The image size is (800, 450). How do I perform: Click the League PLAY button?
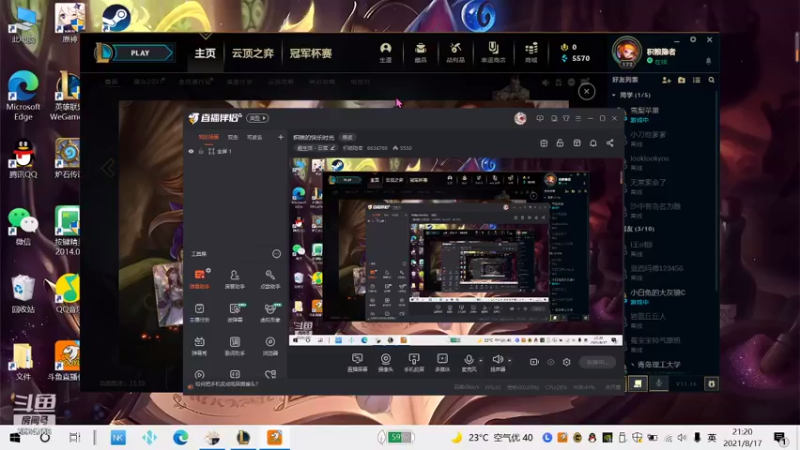click(143, 53)
